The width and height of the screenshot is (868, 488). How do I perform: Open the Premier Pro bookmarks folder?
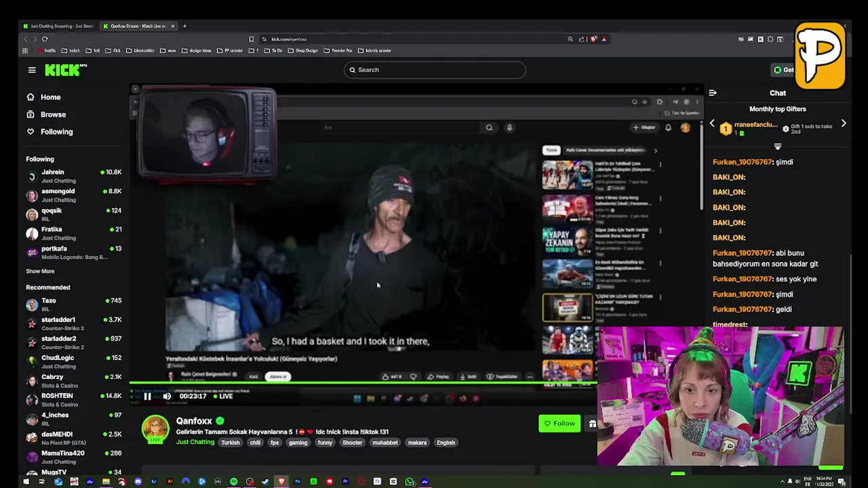pos(338,50)
